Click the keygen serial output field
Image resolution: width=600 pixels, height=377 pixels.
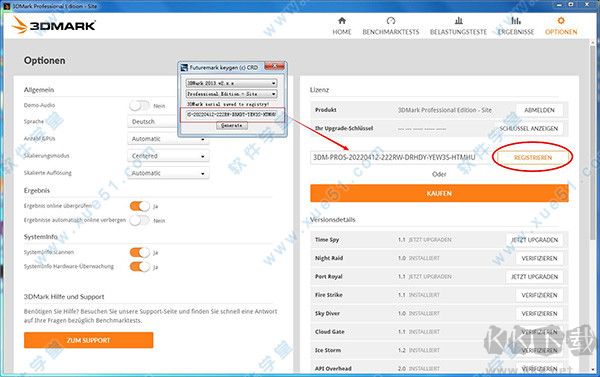pos(231,114)
